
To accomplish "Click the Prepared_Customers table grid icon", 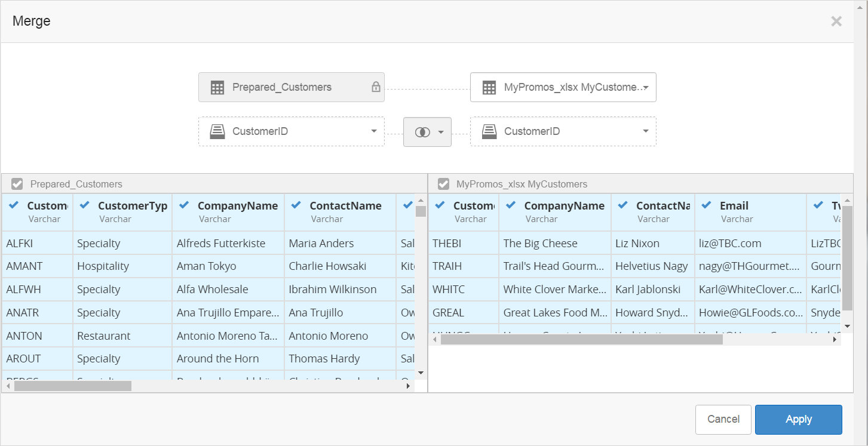I will [x=217, y=88].
